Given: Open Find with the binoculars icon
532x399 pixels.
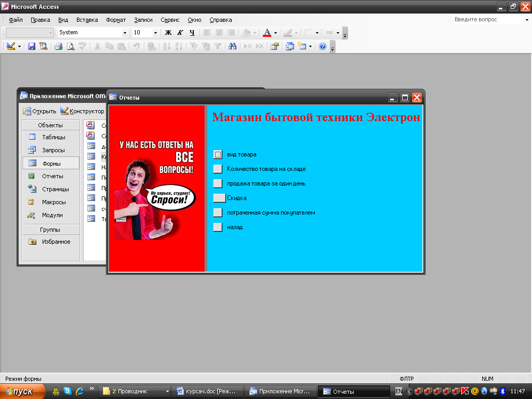Looking at the screenshot, I should (x=232, y=46).
